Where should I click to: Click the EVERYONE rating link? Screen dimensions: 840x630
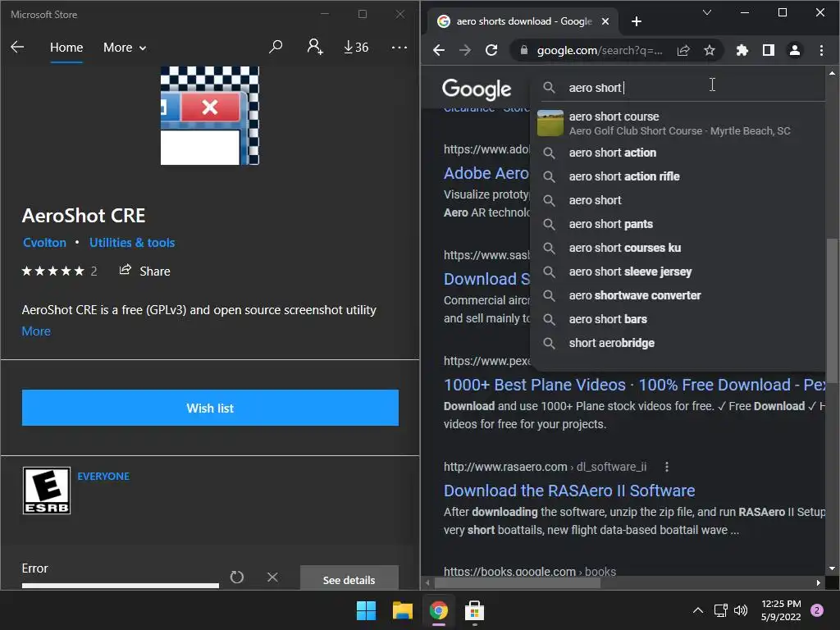pyautogui.click(x=103, y=477)
